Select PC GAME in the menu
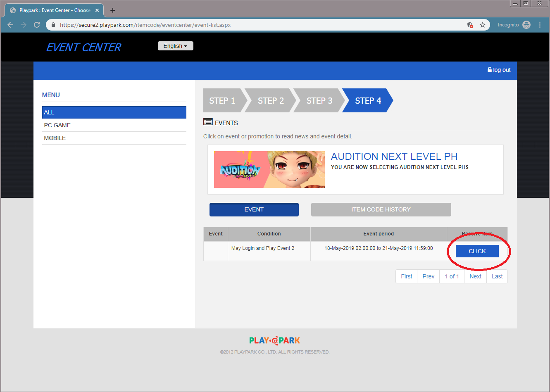The image size is (550, 392). click(57, 125)
